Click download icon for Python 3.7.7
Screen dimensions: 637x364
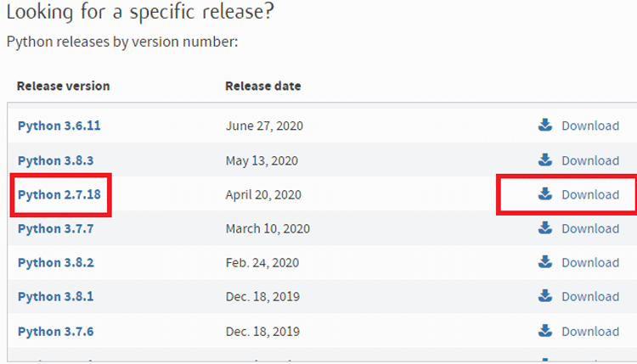pyautogui.click(x=545, y=228)
